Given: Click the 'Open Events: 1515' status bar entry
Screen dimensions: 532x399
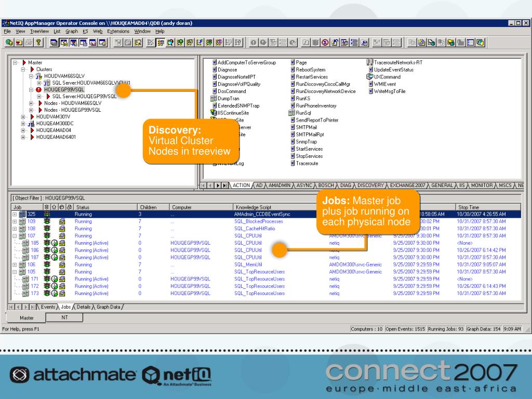Looking at the screenshot, I should point(405,329).
